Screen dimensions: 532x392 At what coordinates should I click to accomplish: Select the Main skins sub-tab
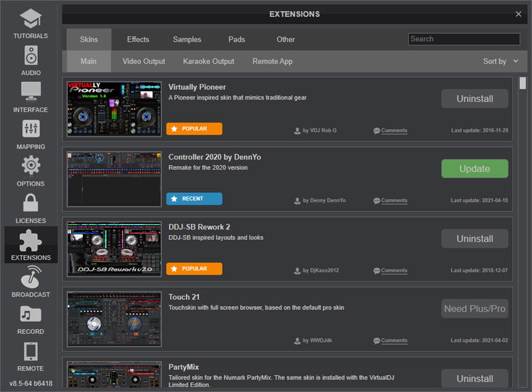click(x=88, y=61)
